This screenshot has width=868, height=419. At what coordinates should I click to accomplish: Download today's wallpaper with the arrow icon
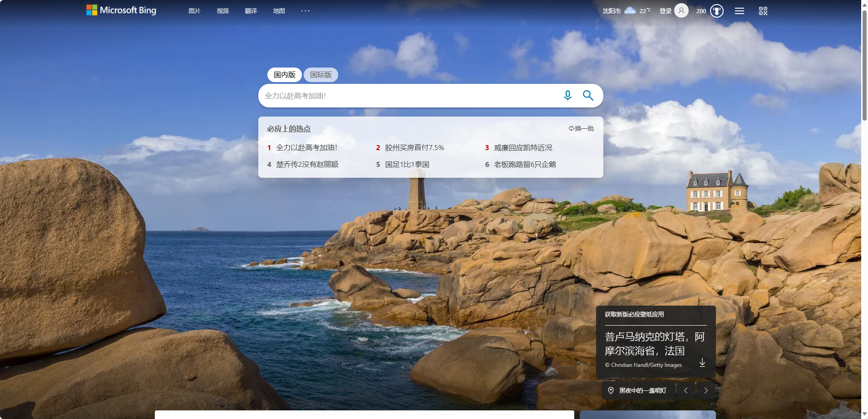(702, 362)
